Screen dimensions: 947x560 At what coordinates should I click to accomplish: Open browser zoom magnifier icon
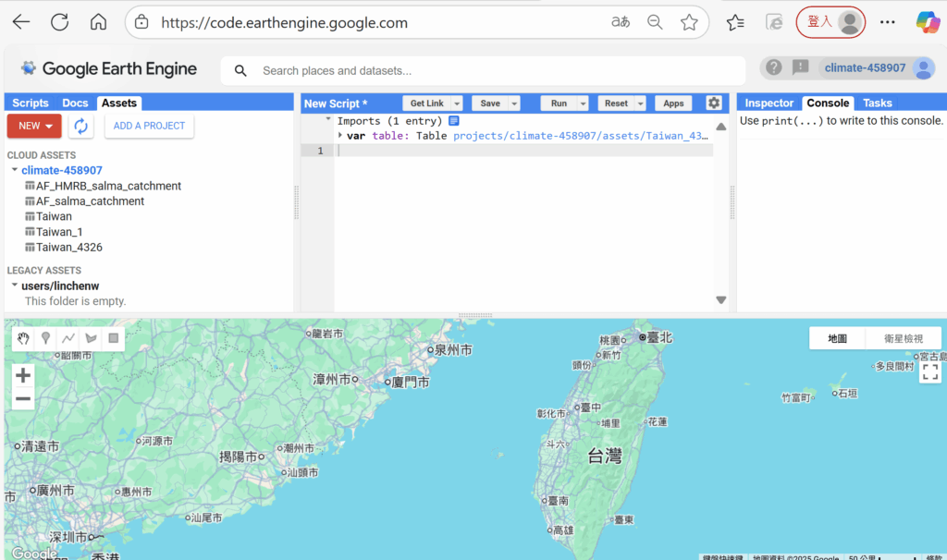[655, 22]
